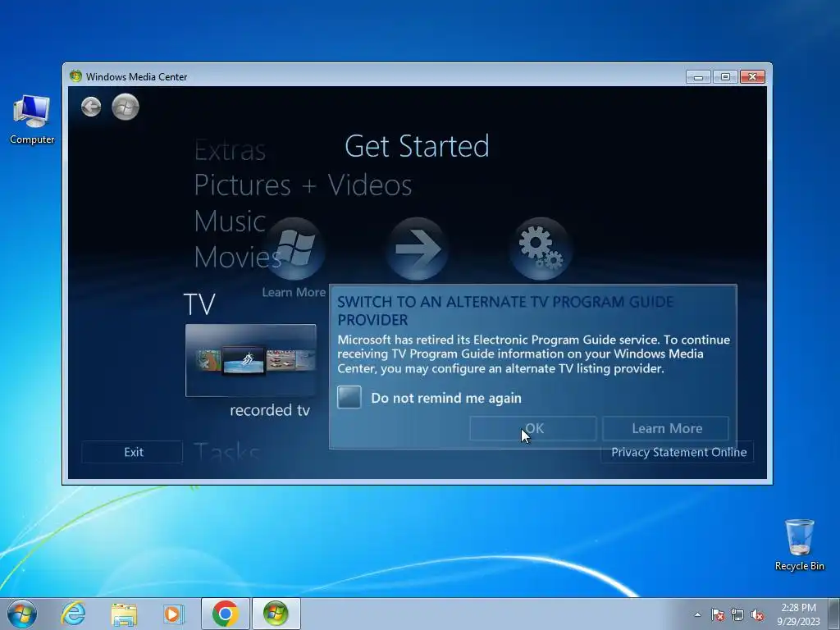Click the Media Center title bar icon
Viewport: 840px width, 630px height.
pos(75,76)
